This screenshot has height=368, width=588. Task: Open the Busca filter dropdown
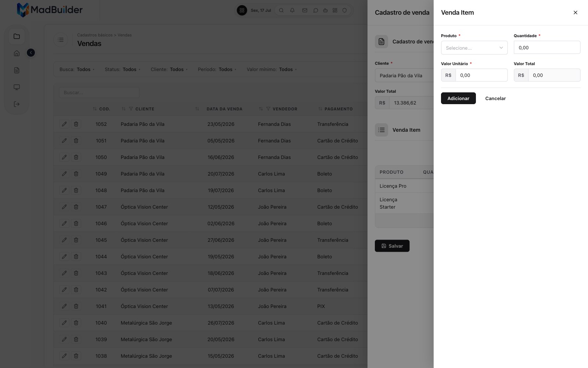77,69
